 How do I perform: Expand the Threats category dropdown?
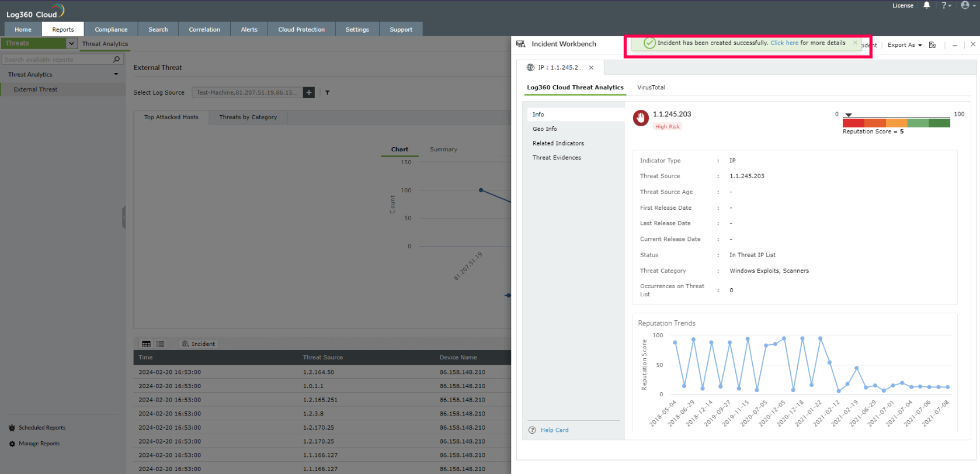point(71,43)
